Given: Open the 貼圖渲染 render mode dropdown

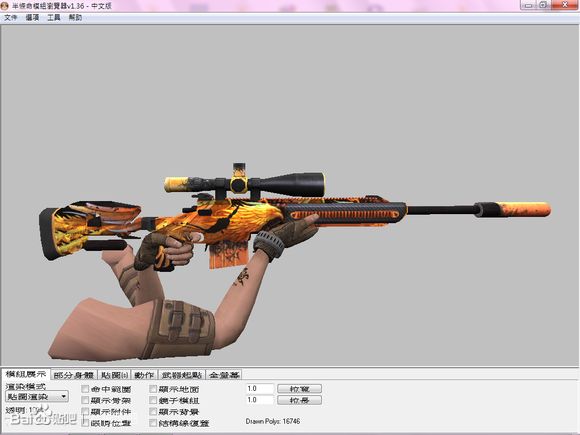Looking at the screenshot, I should [x=37, y=397].
